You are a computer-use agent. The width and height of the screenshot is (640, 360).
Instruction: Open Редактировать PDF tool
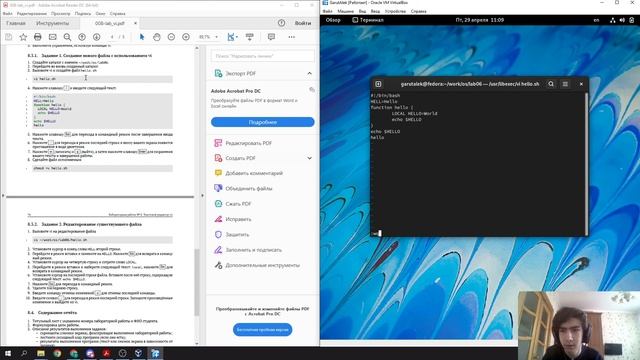pyautogui.click(x=248, y=143)
